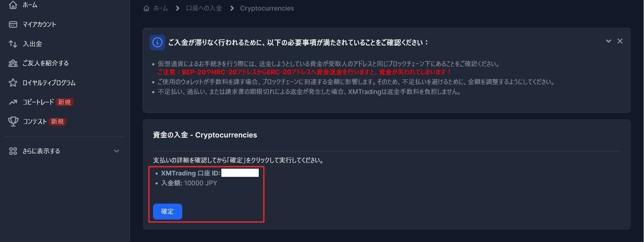Click the 新規 badge next to コンテスト
644x242 pixels.
pyautogui.click(x=57, y=122)
